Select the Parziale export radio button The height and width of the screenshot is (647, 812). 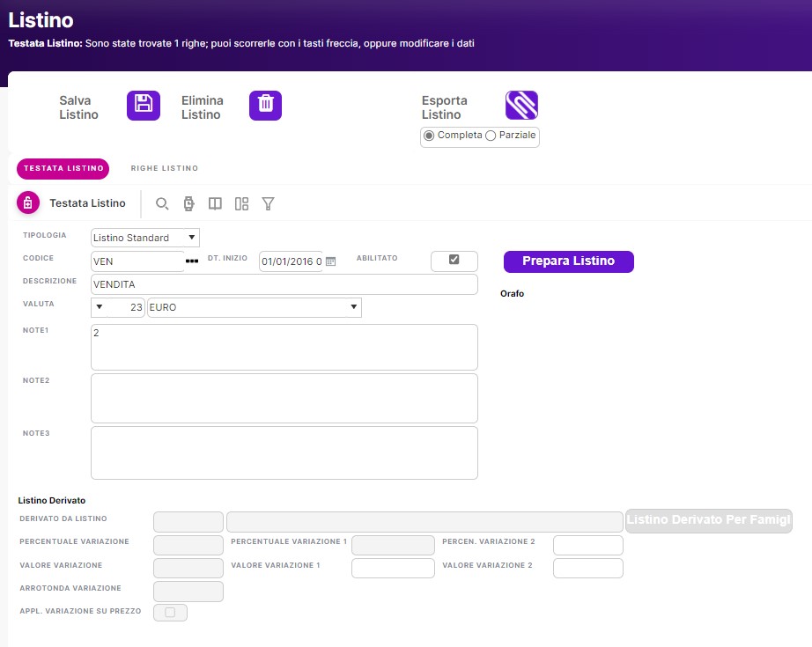pos(491,136)
